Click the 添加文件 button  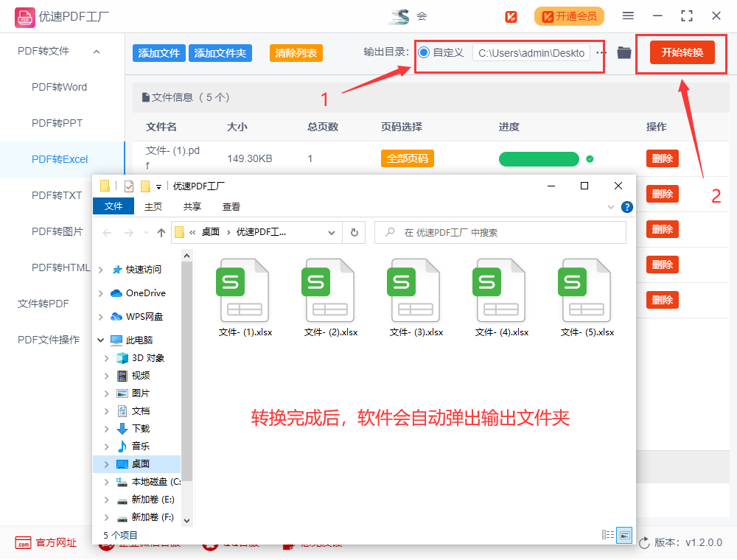pos(158,52)
